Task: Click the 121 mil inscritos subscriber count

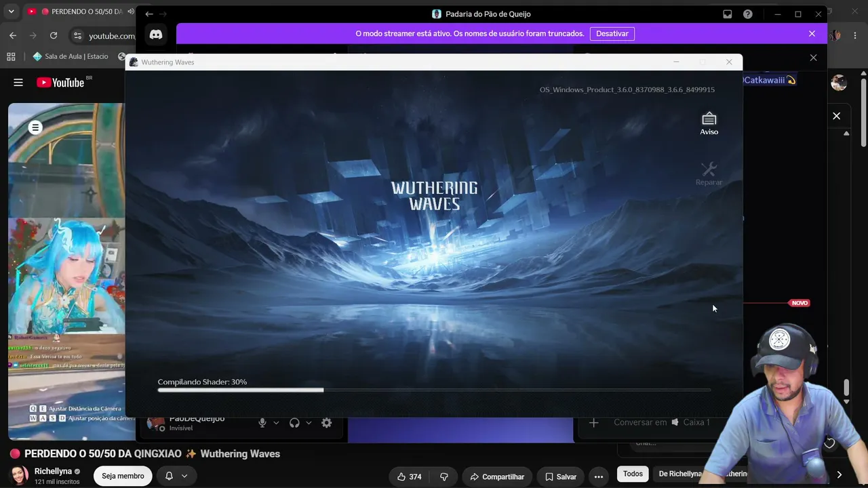Action: [x=57, y=482]
